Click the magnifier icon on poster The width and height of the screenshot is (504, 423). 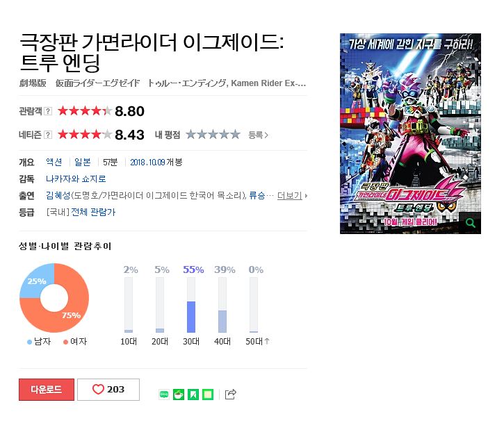tap(470, 222)
